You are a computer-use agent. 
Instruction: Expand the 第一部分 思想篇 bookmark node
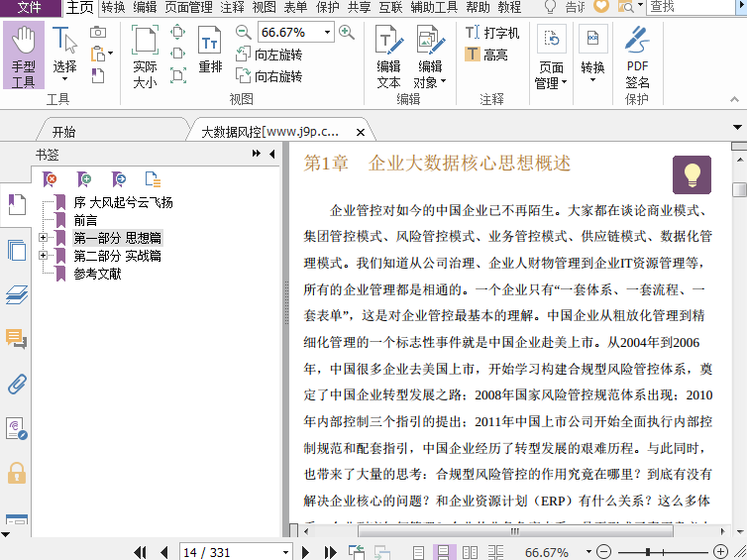pyautogui.click(x=43, y=237)
